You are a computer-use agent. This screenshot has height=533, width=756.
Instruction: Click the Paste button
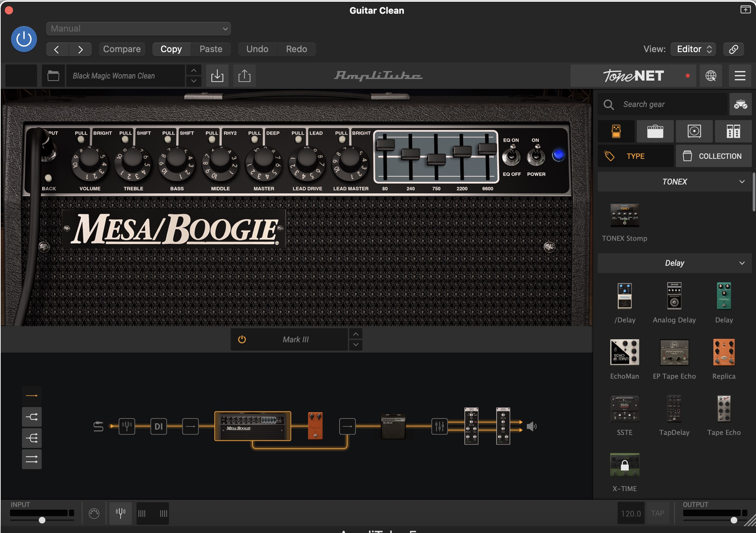pyautogui.click(x=211, y=49)
